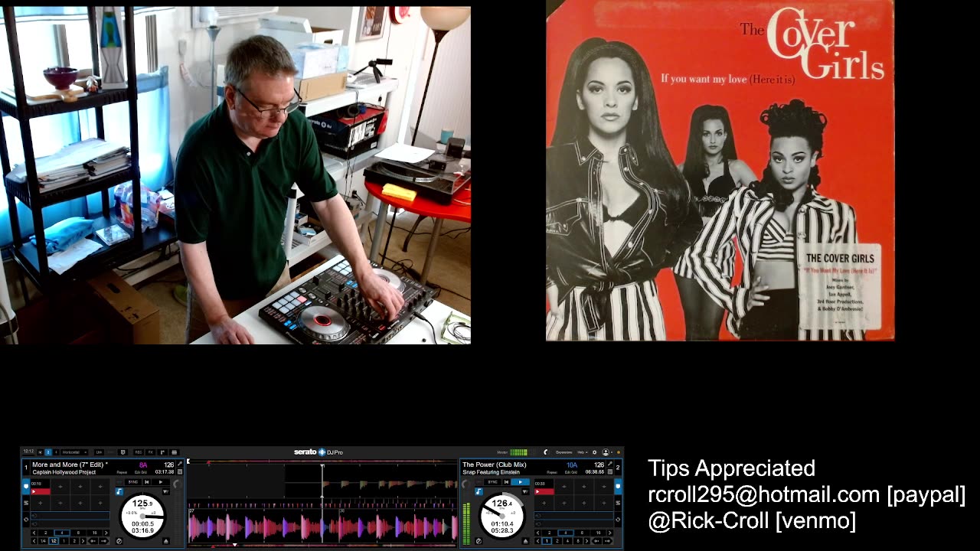Pause The Power (Club Mix) playback on deck 2
The image size is (980, 551).
pyautogui.click(x=520, y=482)
